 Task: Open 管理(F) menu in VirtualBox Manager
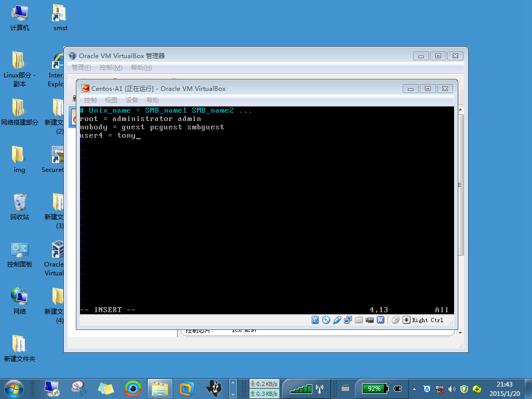82,68
